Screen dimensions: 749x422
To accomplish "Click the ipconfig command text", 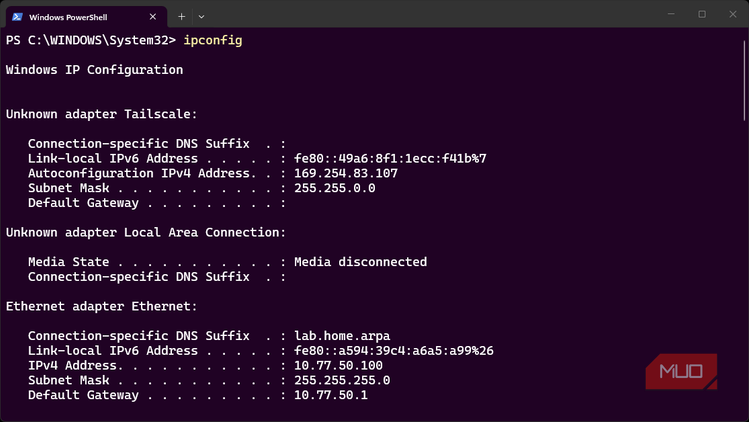I will 213,40.
